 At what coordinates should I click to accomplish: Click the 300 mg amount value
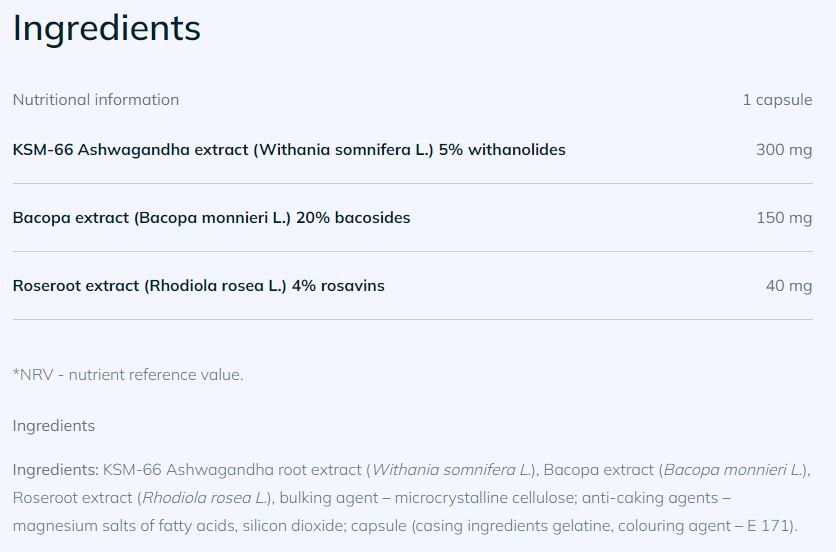click(x=784, y=150)
